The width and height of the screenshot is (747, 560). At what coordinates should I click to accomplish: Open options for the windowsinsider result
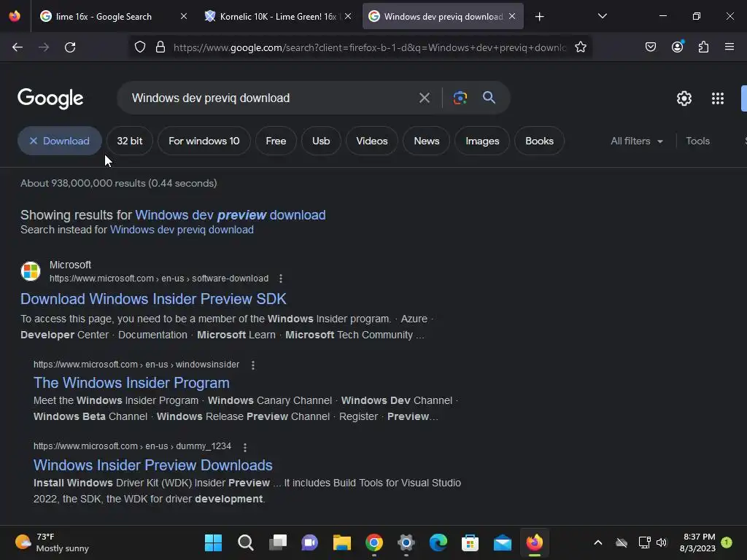253,365
